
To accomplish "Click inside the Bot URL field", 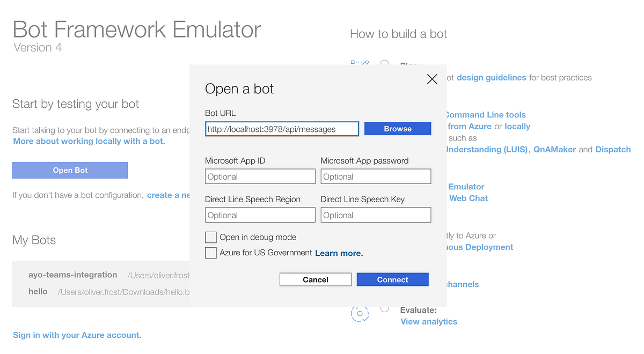I will [x=282, y=129].
